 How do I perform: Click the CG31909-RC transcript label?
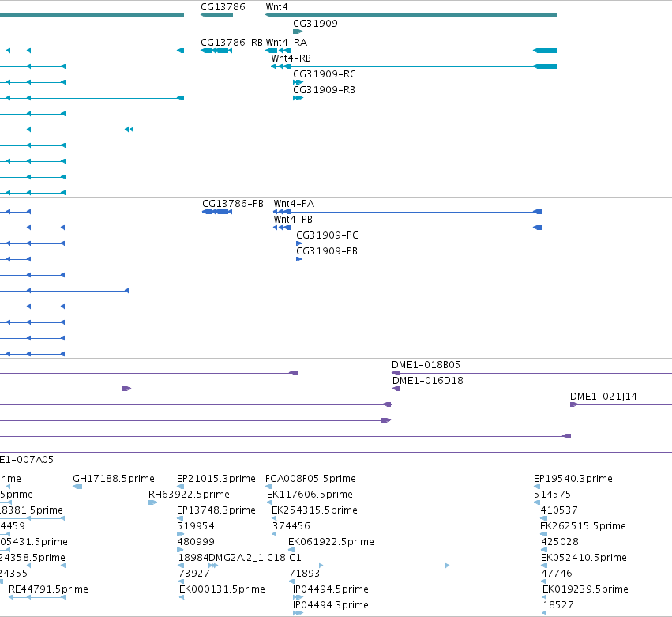(325, 74)
